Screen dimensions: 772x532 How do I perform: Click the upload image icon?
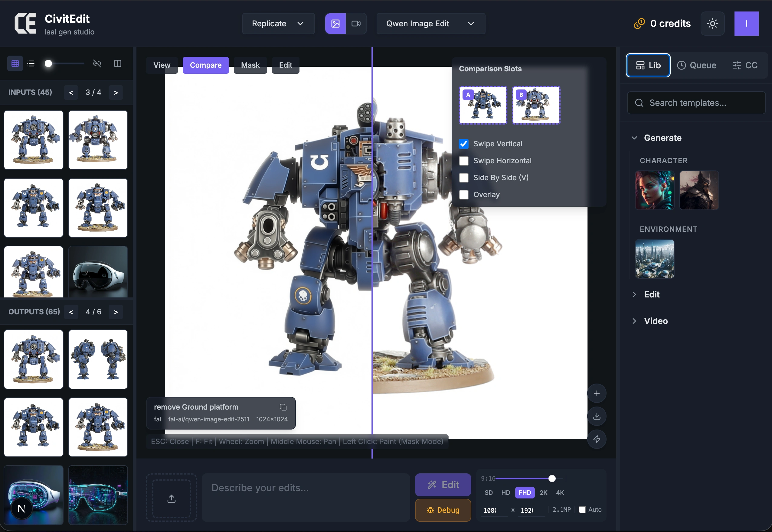pos(172,498)
